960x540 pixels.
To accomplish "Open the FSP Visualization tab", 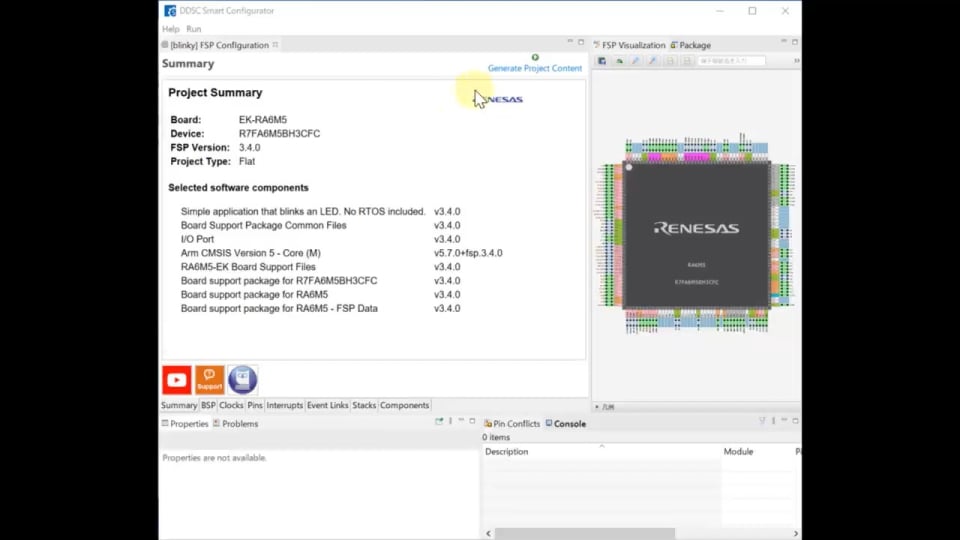I will [x=629, y=45].
